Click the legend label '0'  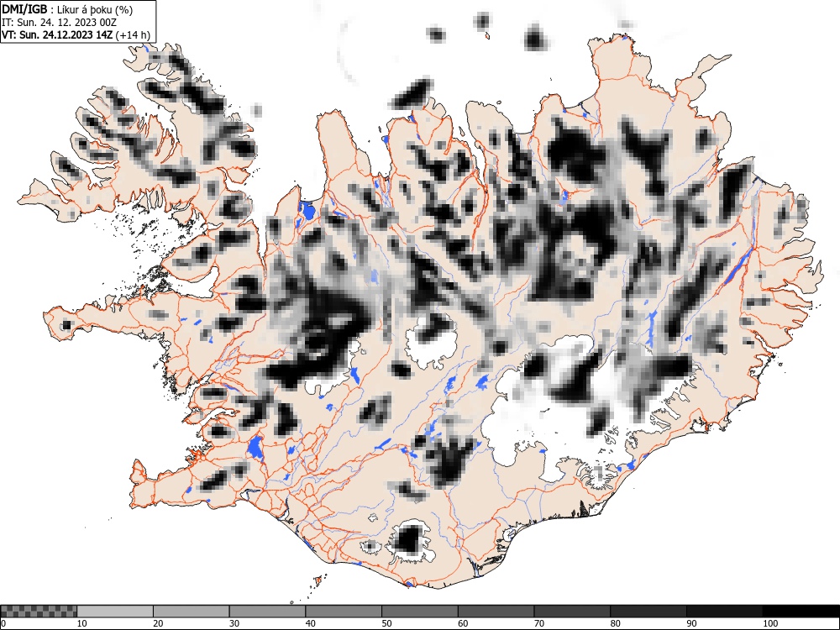(3, 623)
